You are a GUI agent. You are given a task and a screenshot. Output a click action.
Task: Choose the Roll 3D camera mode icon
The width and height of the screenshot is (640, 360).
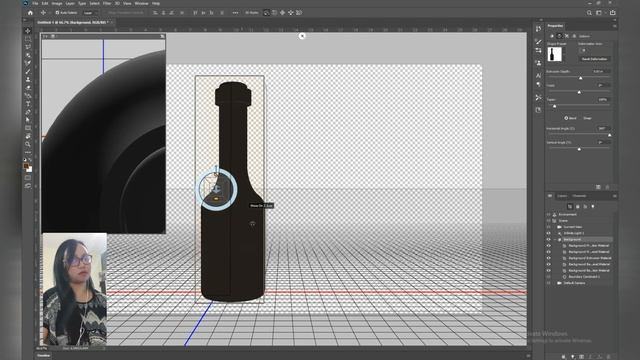pyautogui.click(x=274, y=13)
